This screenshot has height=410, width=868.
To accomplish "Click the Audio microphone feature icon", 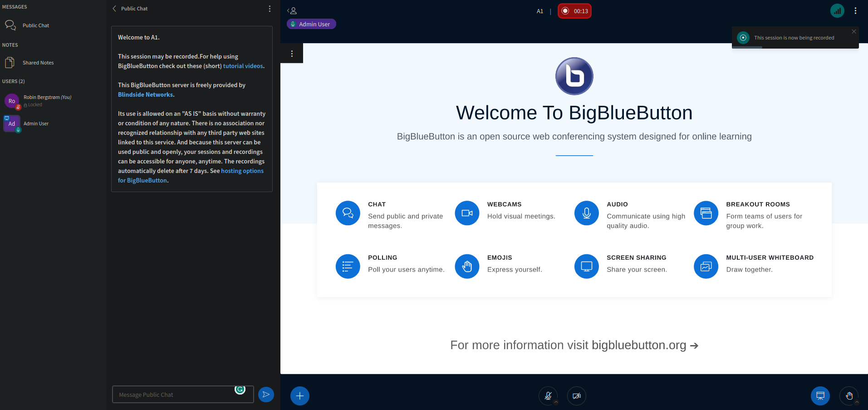I will [587, 213].
